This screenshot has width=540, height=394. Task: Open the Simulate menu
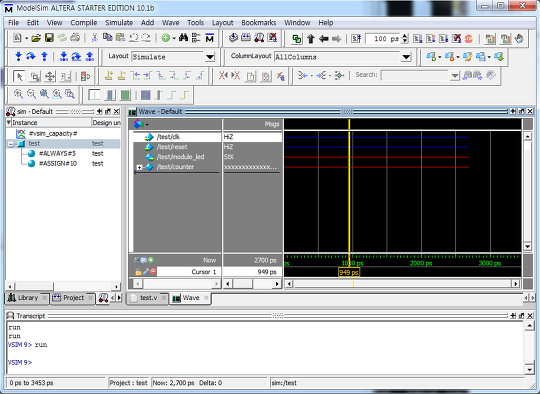click(x=119, y=23)
